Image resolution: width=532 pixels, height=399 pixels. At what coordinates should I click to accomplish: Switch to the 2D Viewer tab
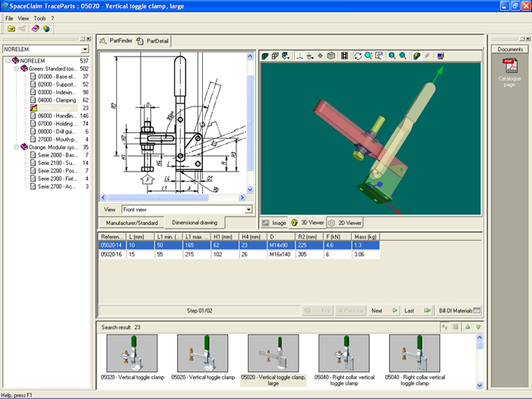(x=345, y=223)
